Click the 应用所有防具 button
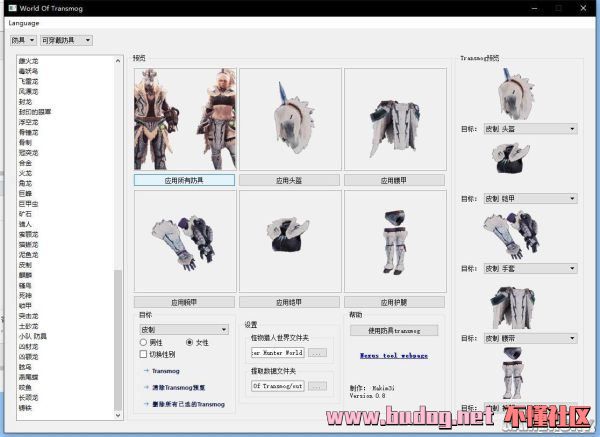The height and width of the screenshot is (437, 600). (184, 180)
